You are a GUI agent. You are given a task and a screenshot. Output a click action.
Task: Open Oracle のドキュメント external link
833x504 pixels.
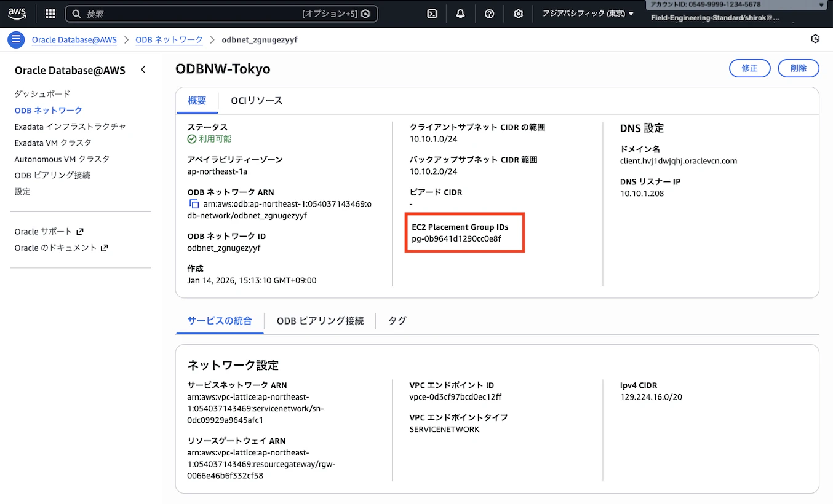(x=61, y=248)
